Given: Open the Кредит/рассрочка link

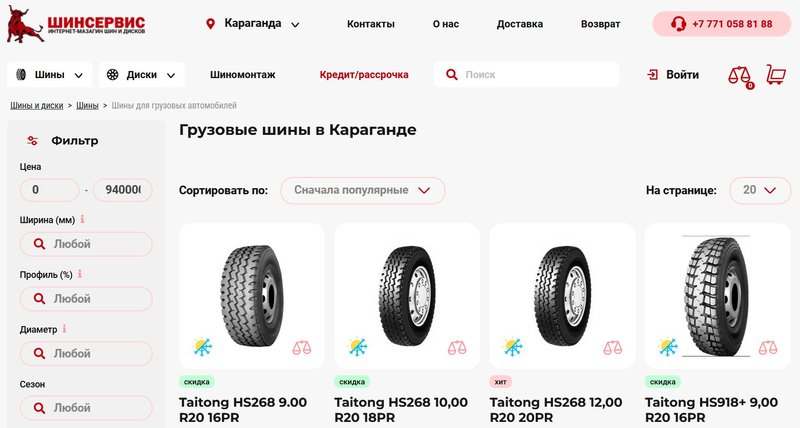Looking at the screenshot, I should (364, 75).
